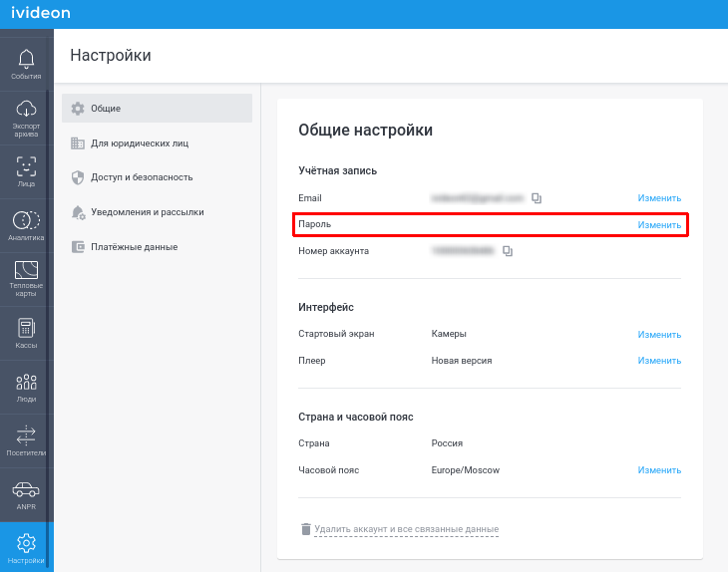
Task: Click the Номер аккаунта row label
Action: (x=333, y=251)
